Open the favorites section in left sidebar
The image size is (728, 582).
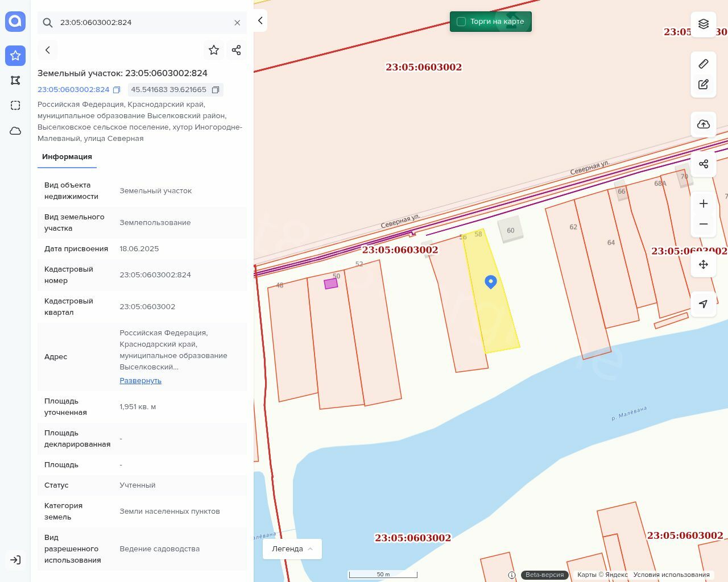point(15,56)
